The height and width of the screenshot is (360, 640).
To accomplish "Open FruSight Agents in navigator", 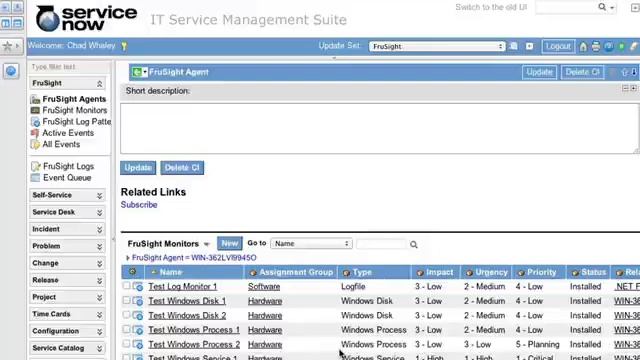I will click(x=74, y=99).
